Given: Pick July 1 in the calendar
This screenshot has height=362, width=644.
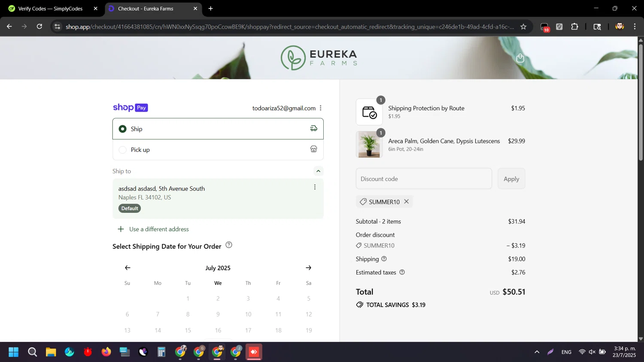Looking at the screenshot, I should pos(188,299).
